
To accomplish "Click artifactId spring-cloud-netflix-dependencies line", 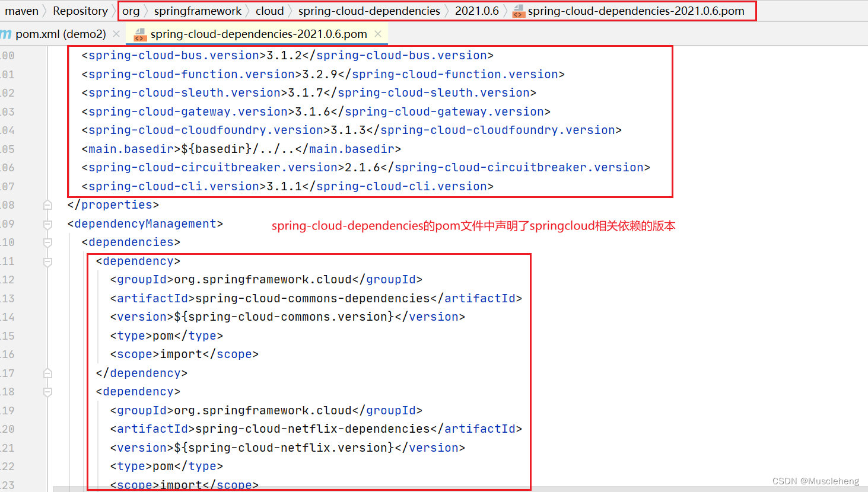I will (x=316, y=429).
